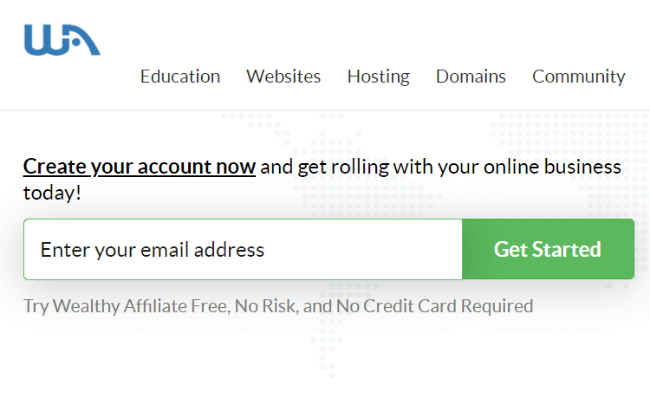Select Hosting in the navigation bar
Screen dimensions: 650x400
click(x=378, y=77)
